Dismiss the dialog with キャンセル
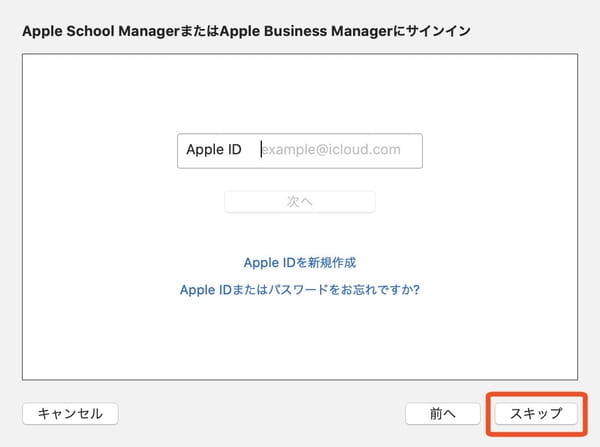The image size is (600, 447). click(x=70, y=413)
